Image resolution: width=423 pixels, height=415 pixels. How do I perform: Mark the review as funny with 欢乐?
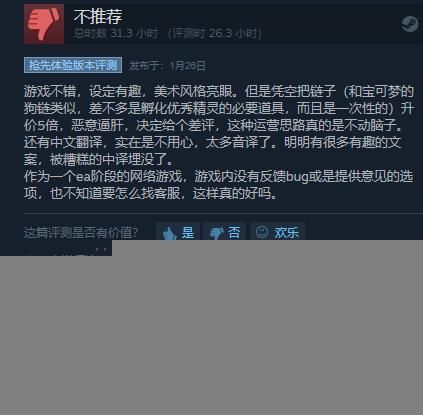click(277, 231)
